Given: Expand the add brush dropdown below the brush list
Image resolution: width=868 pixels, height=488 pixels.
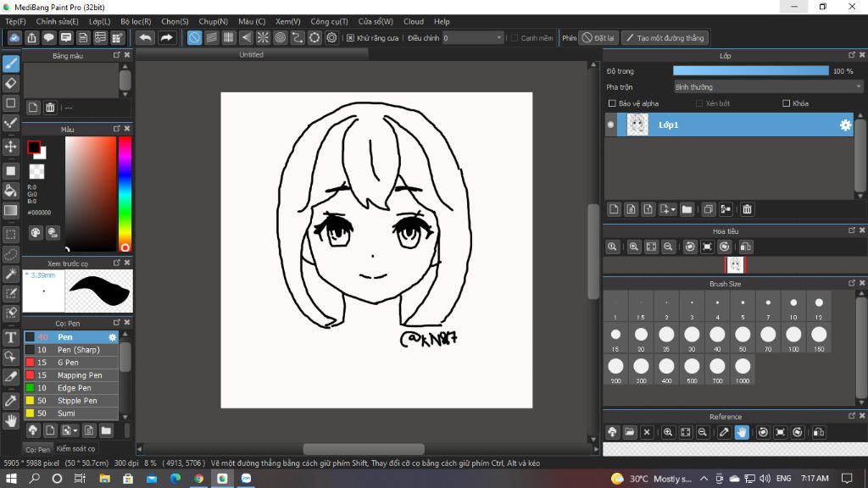Looking at the screenshot, I should point(75,430).
